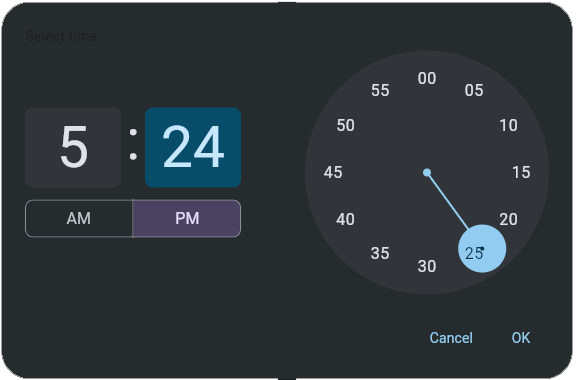Pick 10 minutes on the clock face
576x380 pixels.
[x=508, y=125]
